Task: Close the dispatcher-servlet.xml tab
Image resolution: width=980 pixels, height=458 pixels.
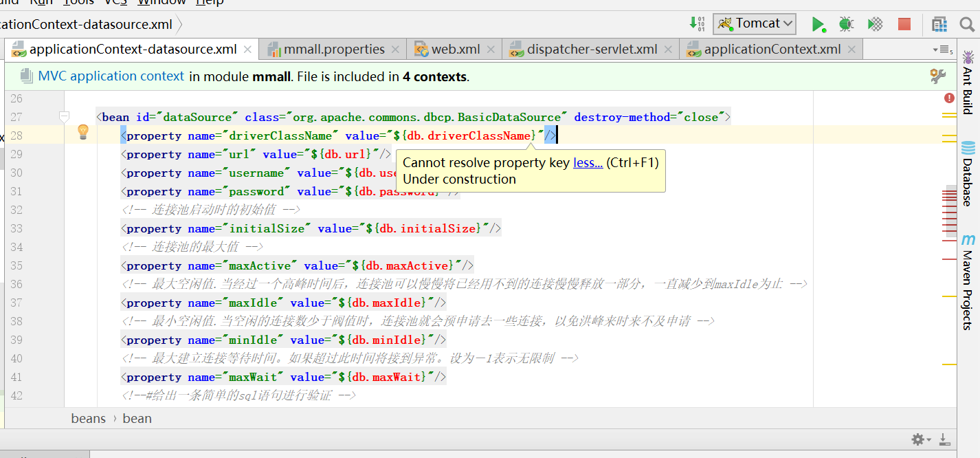Action: [668, 50]
